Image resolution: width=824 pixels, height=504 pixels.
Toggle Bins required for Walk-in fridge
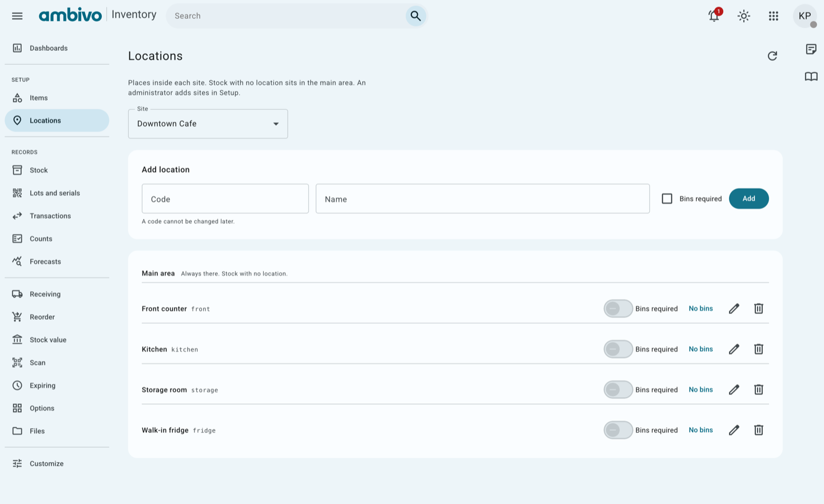[x=618, y=430]
